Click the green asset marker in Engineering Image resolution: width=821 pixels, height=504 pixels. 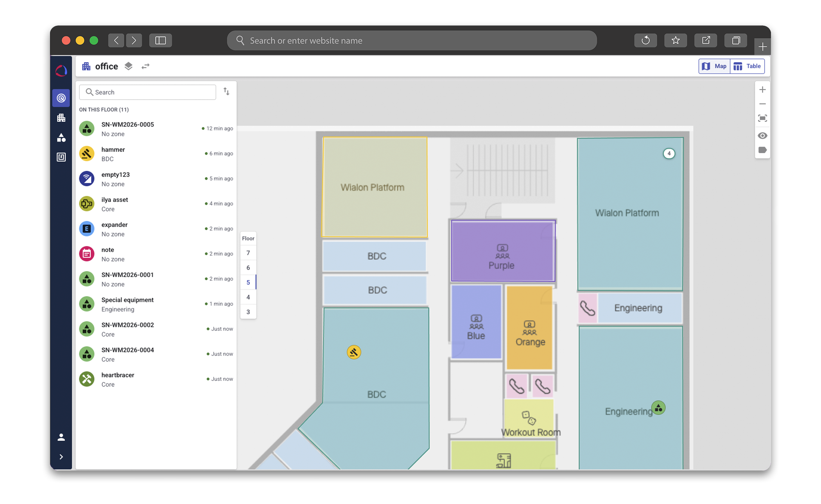(x=658, y=408)
